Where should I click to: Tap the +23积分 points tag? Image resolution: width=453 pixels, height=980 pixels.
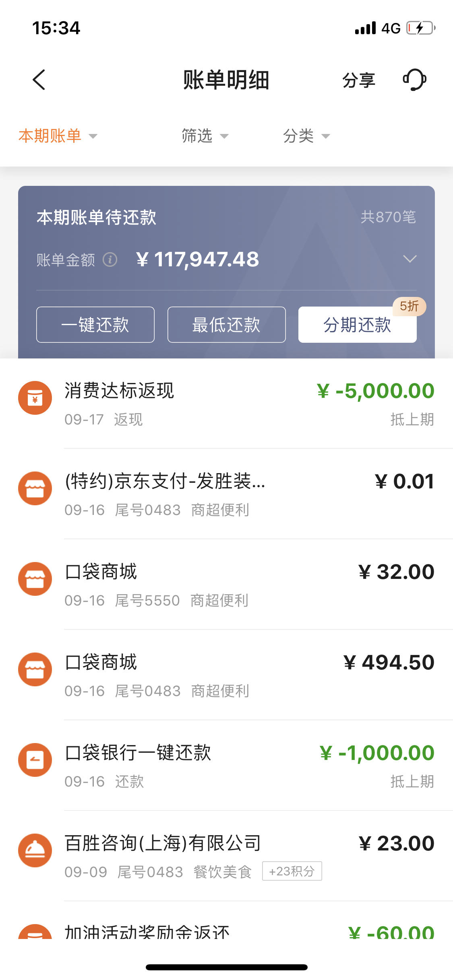[292, 871]
